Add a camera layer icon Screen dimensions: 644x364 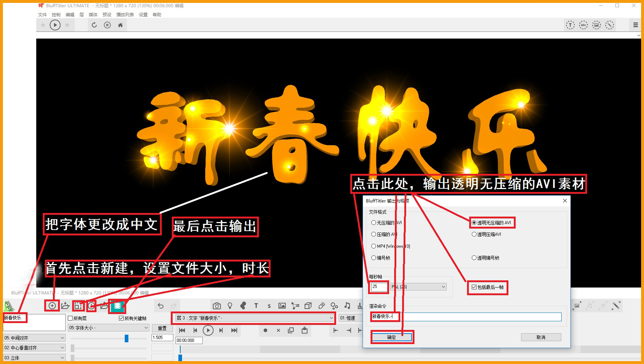coord(217,306)
